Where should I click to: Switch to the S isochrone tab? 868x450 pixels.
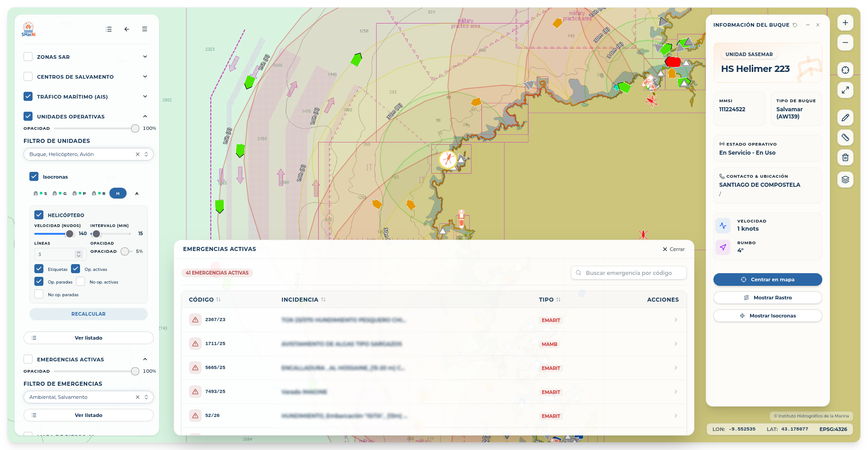pyautogui.click(x=40, y=193)
